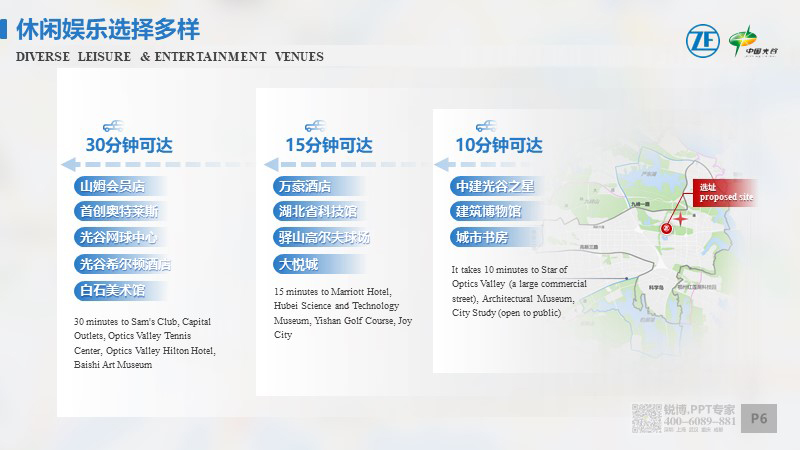Screen dimensions: 800x450
Task: Select the 山姆会员店 label
Action: tap(113, 186)
